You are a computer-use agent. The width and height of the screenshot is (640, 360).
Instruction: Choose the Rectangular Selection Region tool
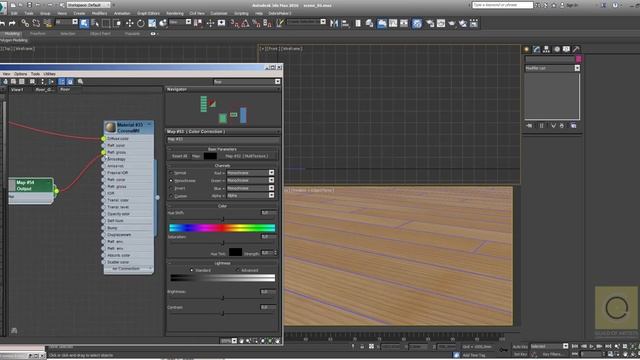coord(106,23)
